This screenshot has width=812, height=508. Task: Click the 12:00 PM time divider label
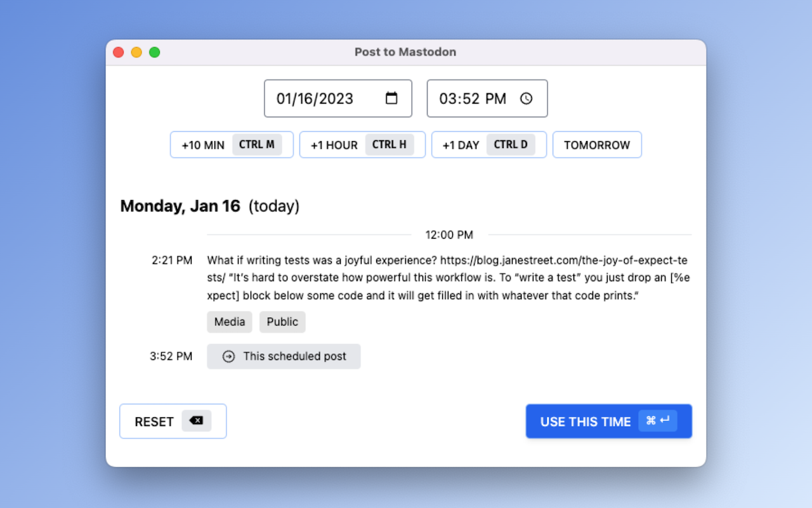point(449,235)
